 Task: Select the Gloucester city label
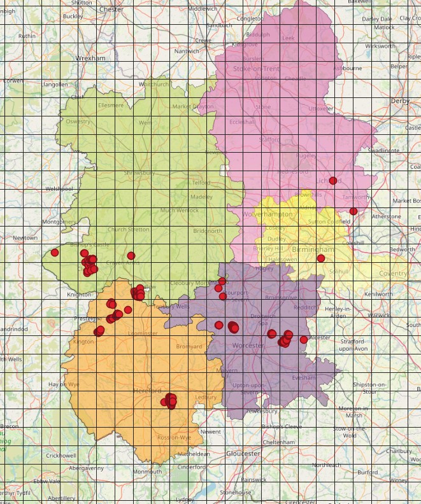pyautogui.click(x=243, y=454)
